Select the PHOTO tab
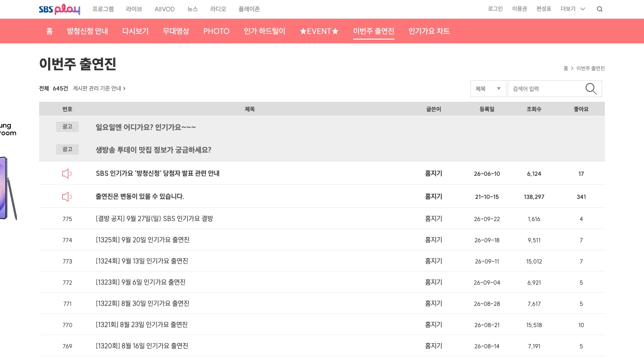This screenshot has height=362, width=644. (216, 31)
